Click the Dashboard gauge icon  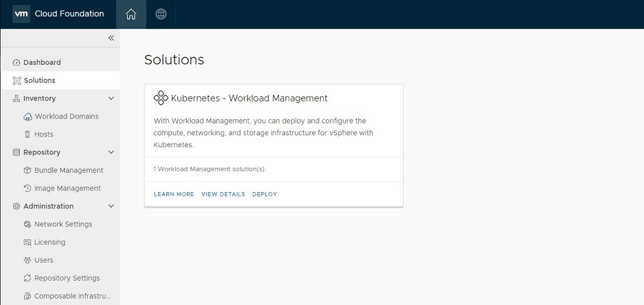click(x=16, y=62)
